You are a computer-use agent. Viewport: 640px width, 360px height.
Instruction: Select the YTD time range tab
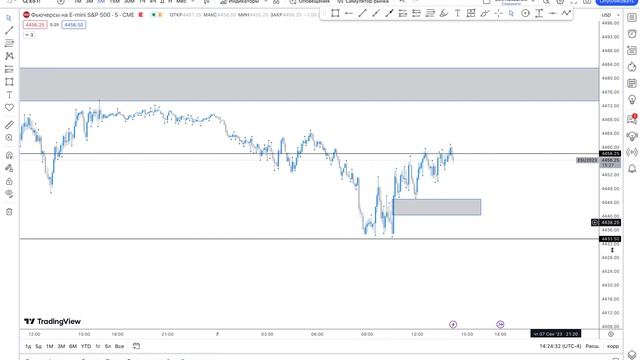coord(86,346)
